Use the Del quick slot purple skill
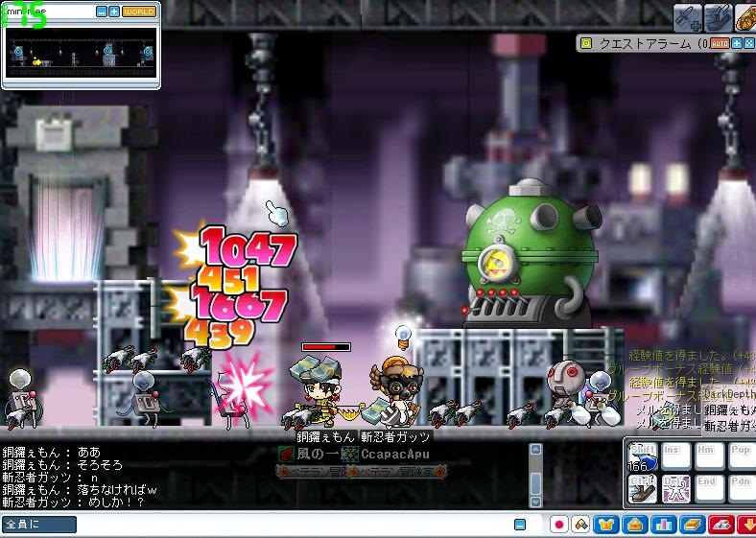The image size is (756, 538). coord(676,489)
